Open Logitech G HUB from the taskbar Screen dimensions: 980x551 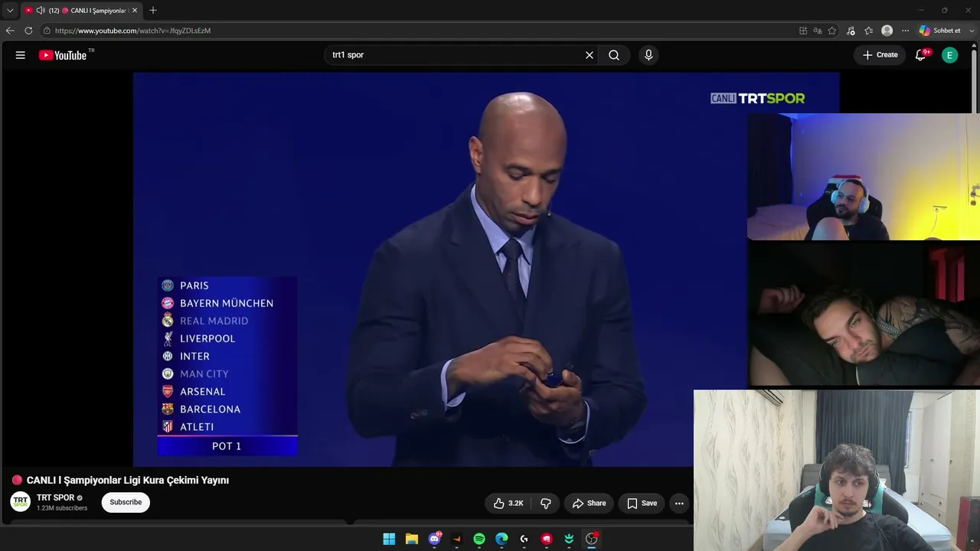pos(524,539)
